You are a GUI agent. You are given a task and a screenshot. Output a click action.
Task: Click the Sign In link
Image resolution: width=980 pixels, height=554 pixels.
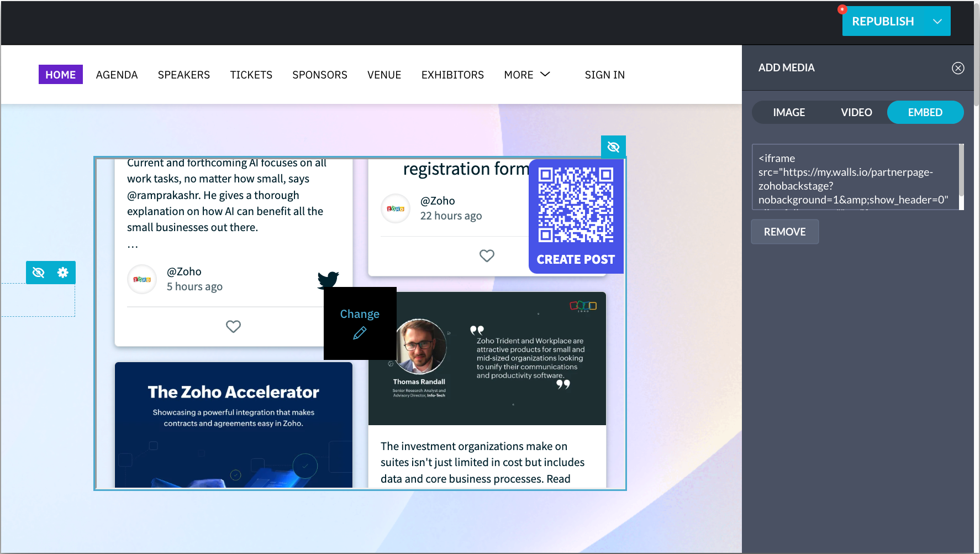[605, 75]
